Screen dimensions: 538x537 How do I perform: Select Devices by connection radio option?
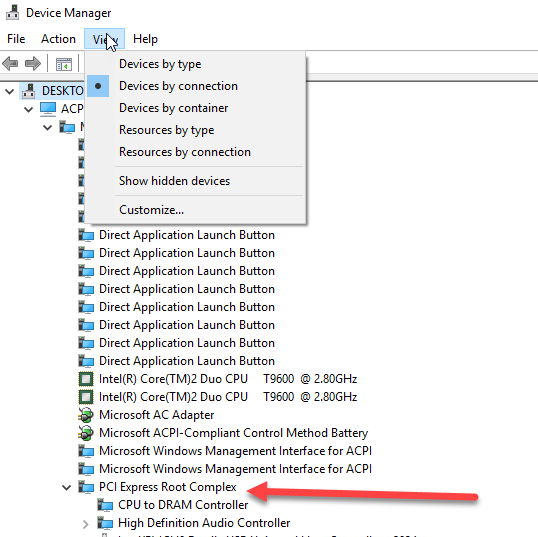195,86
